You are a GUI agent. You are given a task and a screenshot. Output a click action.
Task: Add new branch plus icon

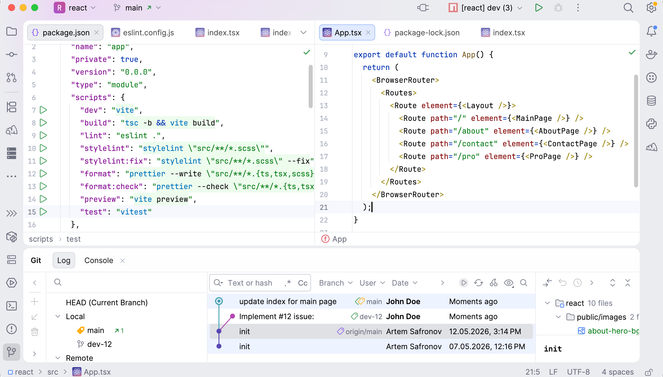click(x=35, y=301)
